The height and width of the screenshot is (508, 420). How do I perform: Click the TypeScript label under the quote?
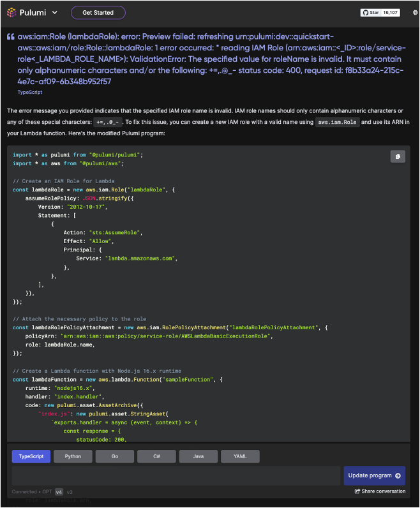30,93
